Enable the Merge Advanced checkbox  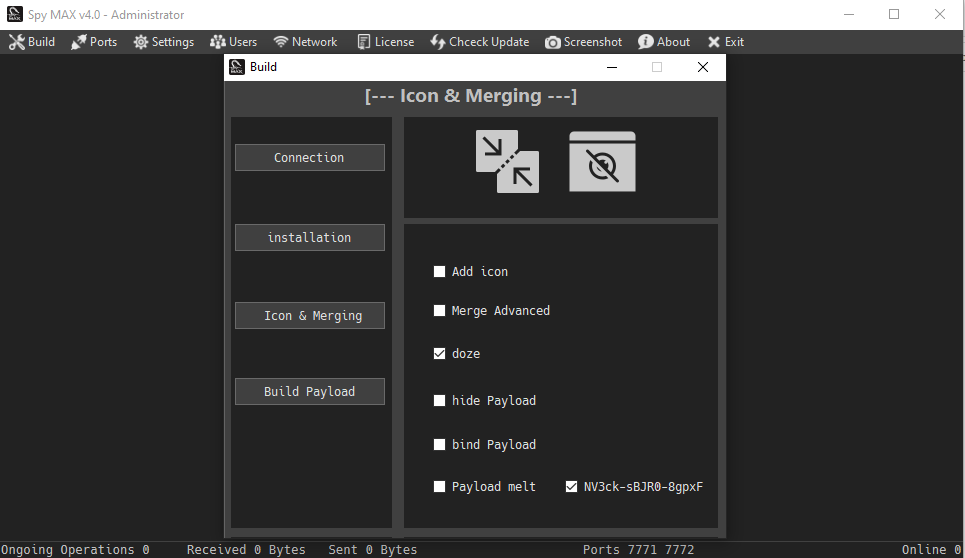click(x=439, y=311)
